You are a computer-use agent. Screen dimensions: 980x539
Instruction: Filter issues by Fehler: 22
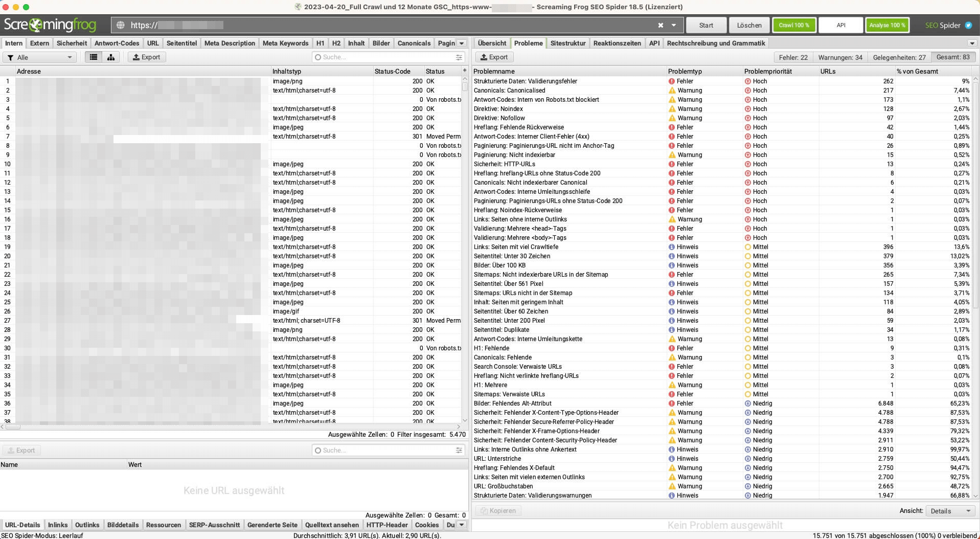point(793,57)
